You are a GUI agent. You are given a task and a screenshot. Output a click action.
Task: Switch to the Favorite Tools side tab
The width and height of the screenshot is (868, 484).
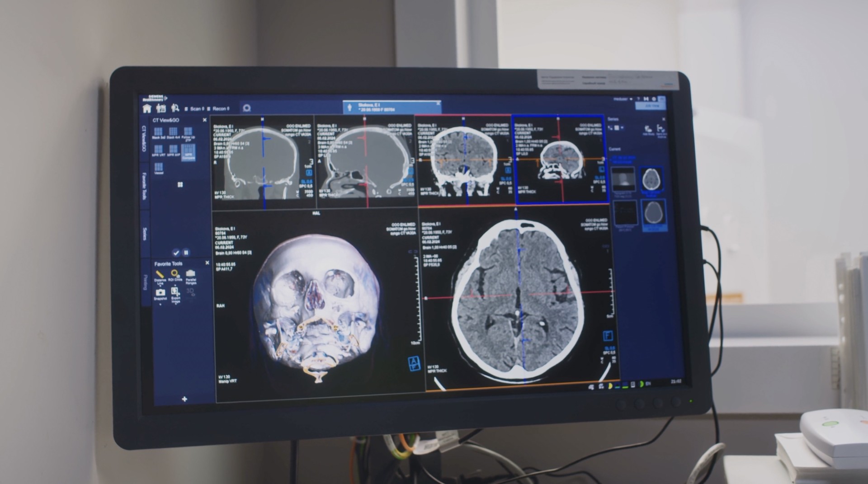(145, 186)
